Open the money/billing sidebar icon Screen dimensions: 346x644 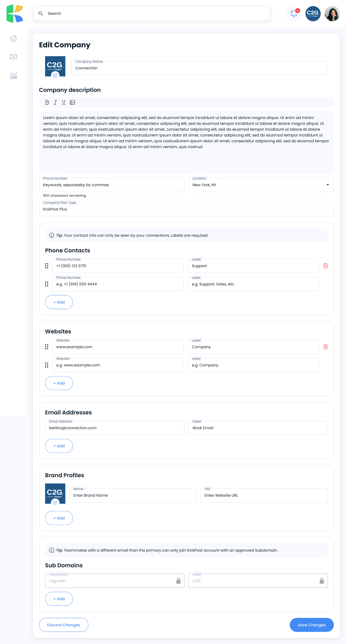click(14, 57)
